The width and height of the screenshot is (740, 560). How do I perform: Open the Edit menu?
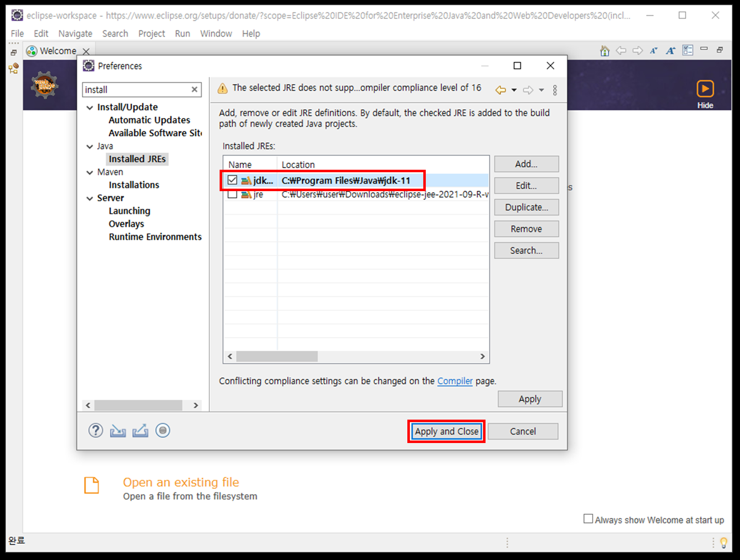41,33
